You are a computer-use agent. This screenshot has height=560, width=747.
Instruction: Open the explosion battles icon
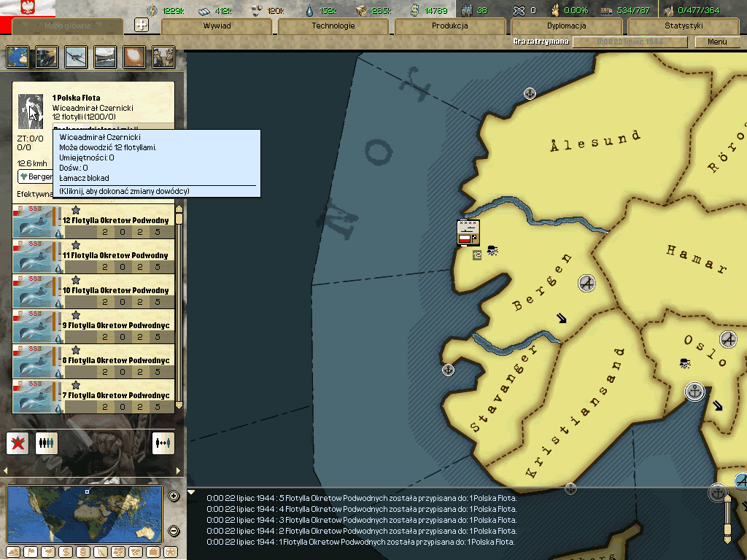coord(134,57)
